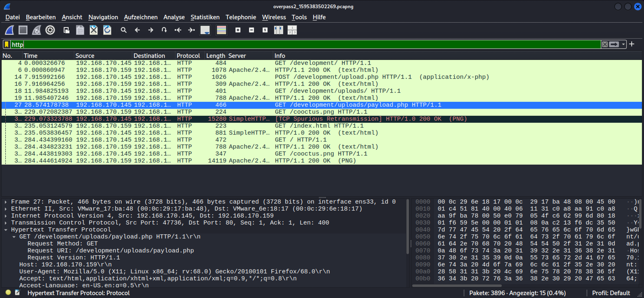Open find packet magnifier
This screenshot has width=644, height=298.
pos(123,30)
